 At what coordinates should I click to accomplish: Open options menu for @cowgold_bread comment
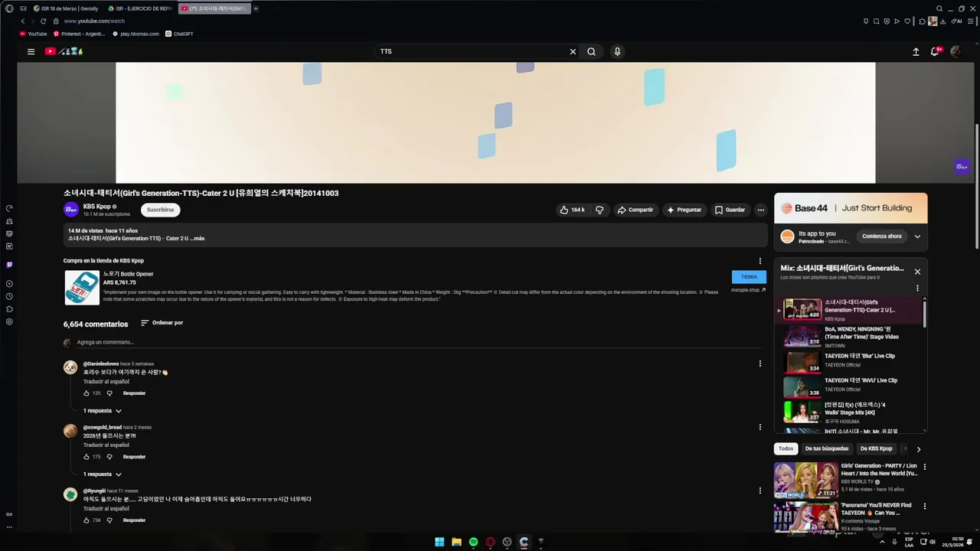760,427
